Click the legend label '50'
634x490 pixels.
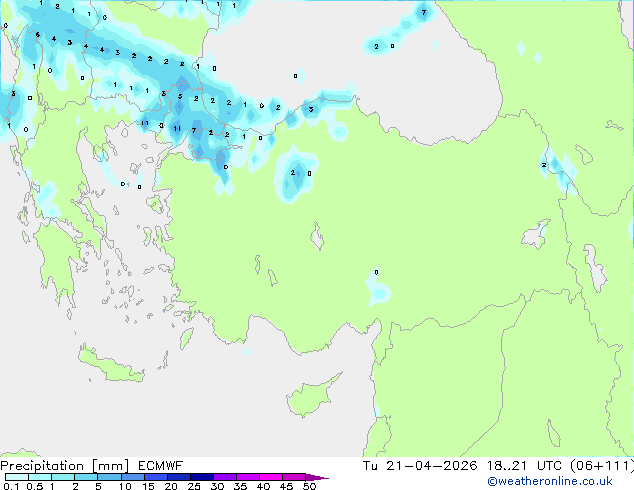pyautogui.click(x=309, y=486)
